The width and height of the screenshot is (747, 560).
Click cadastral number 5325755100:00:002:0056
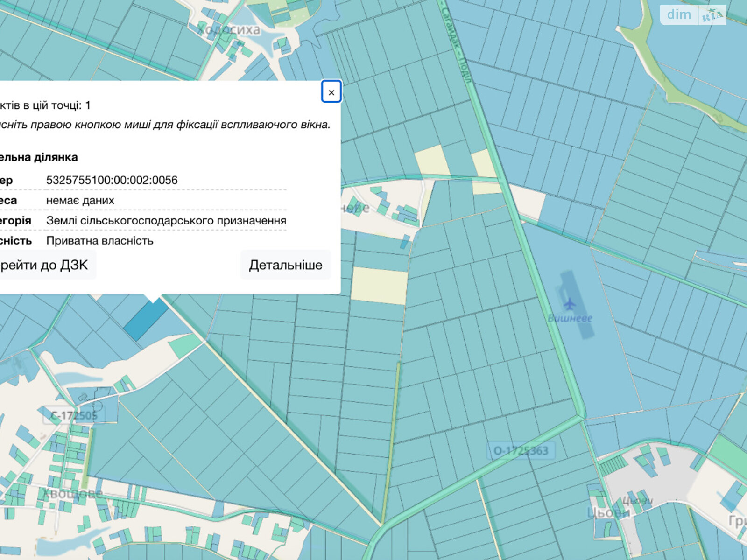click(x=112, y=180)
